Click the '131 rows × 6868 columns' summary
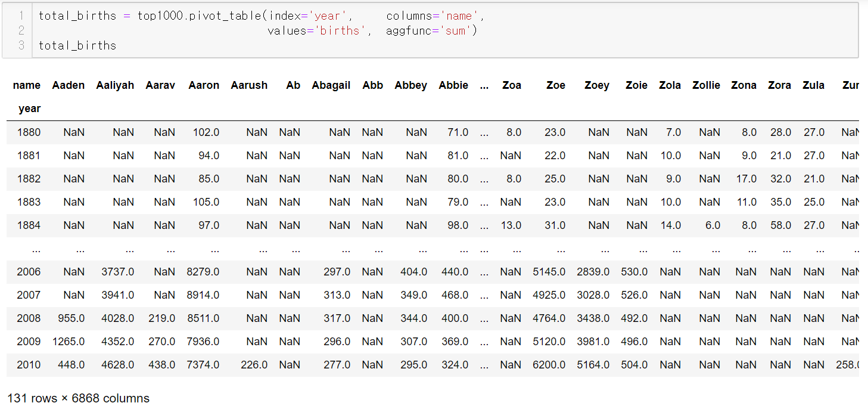868x406 pixels. pyautogui.click(x=79, y=398)
